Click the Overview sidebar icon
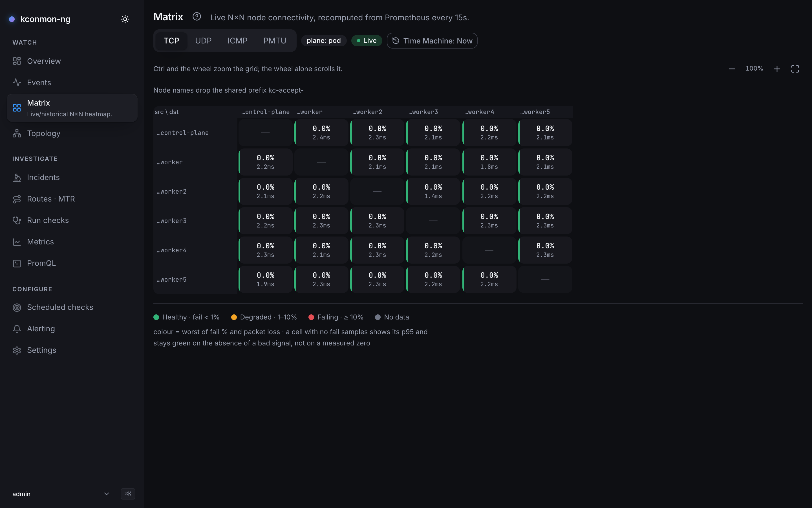The image size is (812, 508). pos(17,61)
